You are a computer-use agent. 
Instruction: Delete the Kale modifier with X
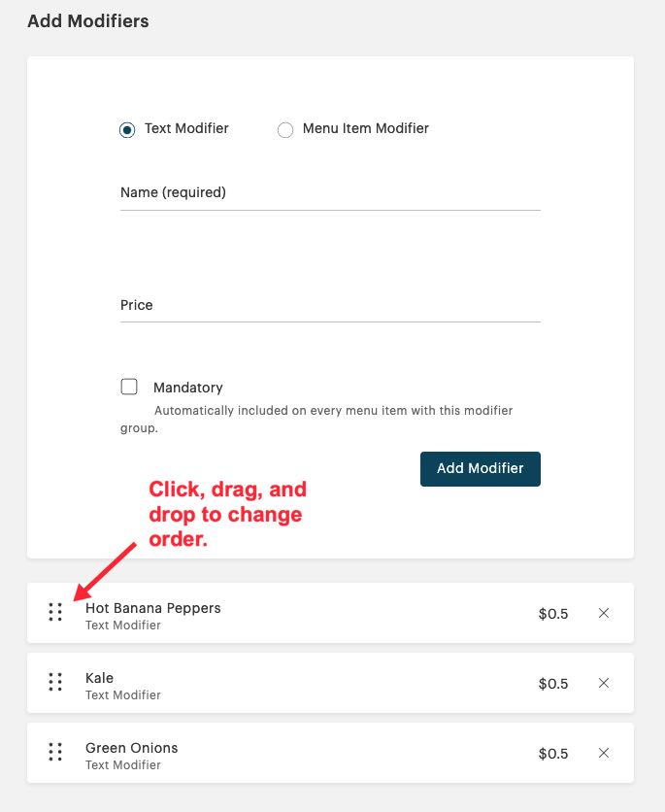pyautogui.click(x=604, y=683)
